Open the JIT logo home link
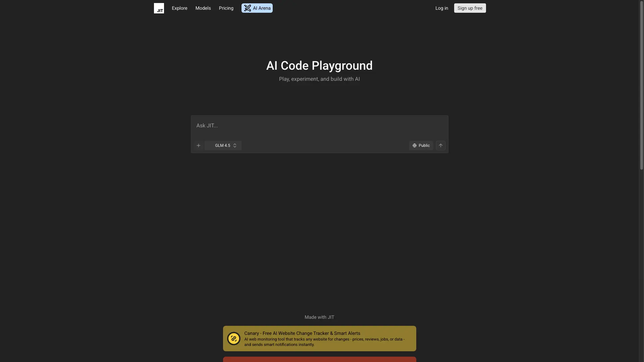Image resolution: width=644 pixels, height=362 pixels. (159, 8)
